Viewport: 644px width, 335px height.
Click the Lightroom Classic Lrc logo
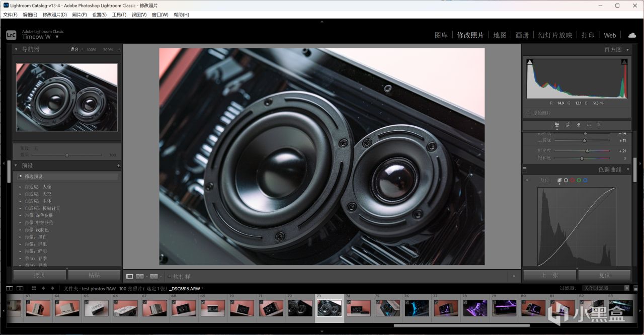[11, 35]
